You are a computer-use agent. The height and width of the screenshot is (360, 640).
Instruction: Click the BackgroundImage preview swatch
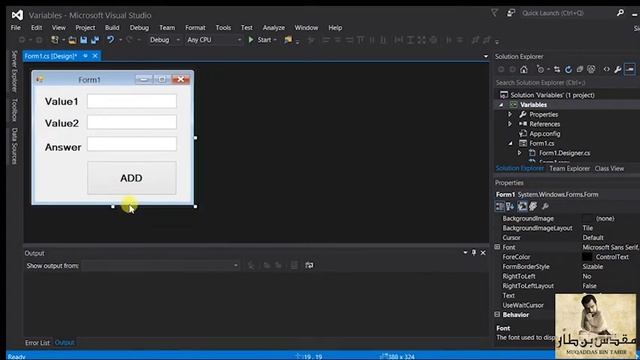tap(587, 218)
